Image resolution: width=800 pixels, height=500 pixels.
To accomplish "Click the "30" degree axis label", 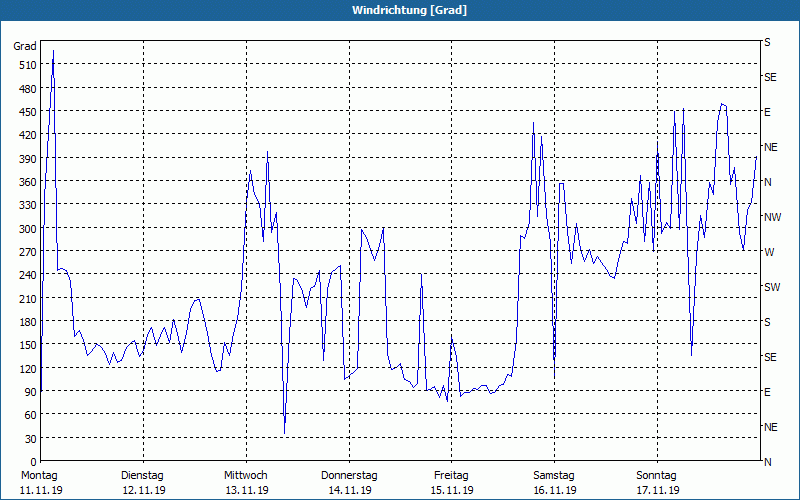I will click(31, 439).
